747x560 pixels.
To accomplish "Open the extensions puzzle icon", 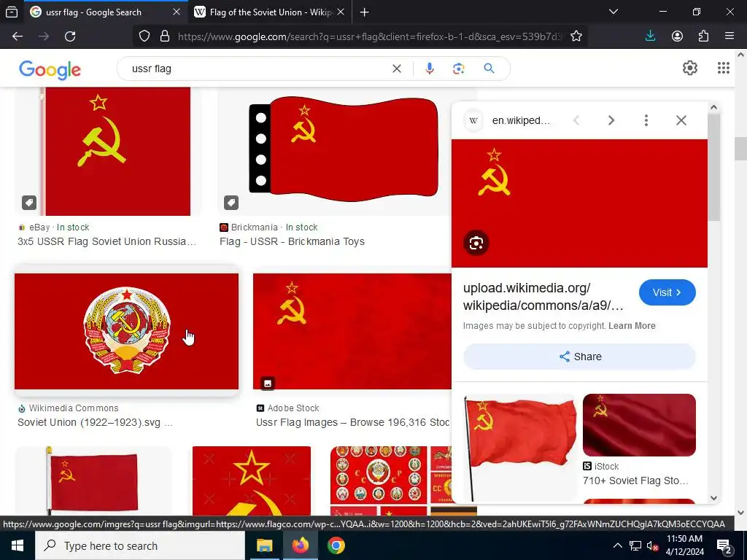I will pos(703,36).
